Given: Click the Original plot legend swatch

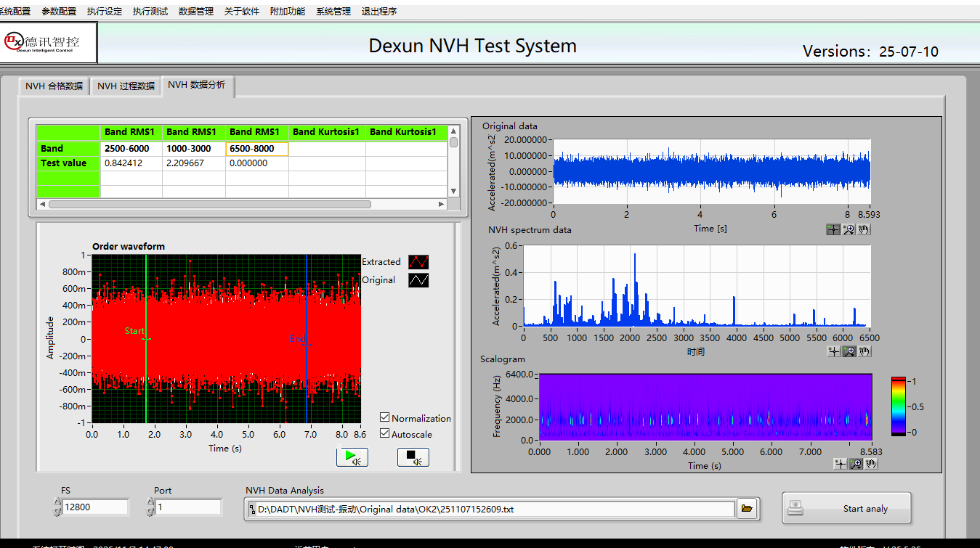Looking at the screenshot, I should [418, 280].
